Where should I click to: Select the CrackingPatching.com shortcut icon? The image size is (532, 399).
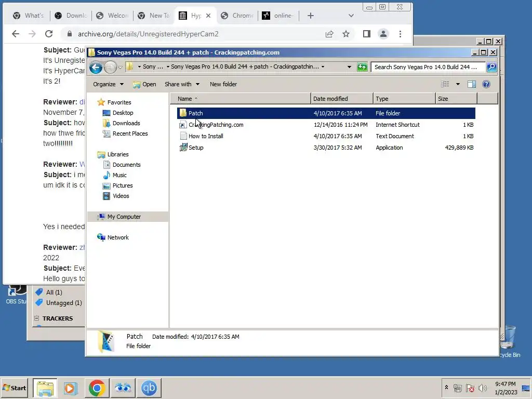tap(183, 125)
